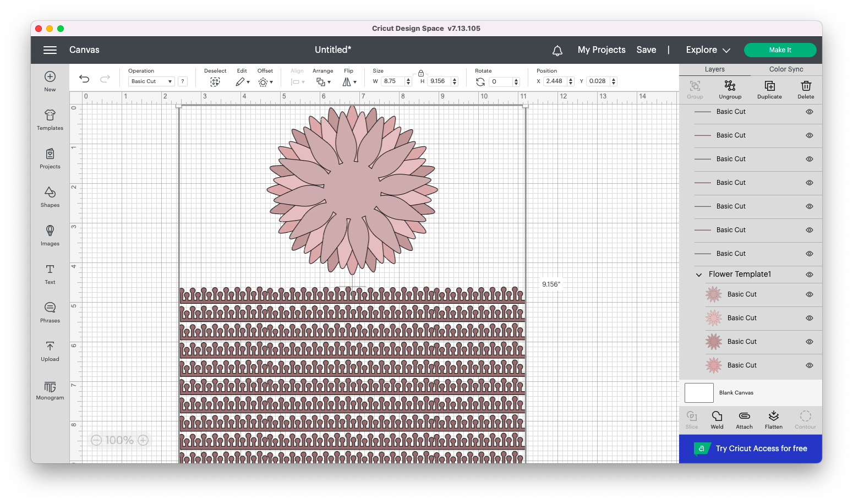Click the Flatten icon
853x504 pixels.
click(x=774, y=419)
